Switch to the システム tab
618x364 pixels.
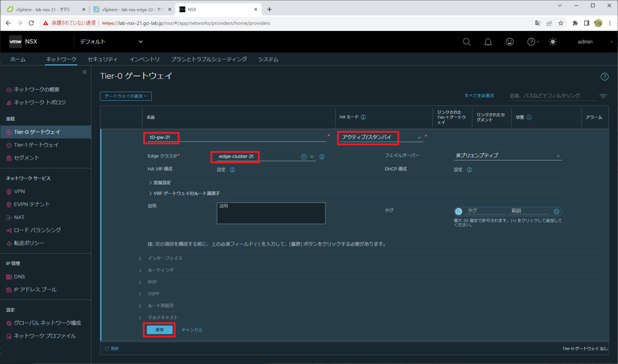[268, 59]
